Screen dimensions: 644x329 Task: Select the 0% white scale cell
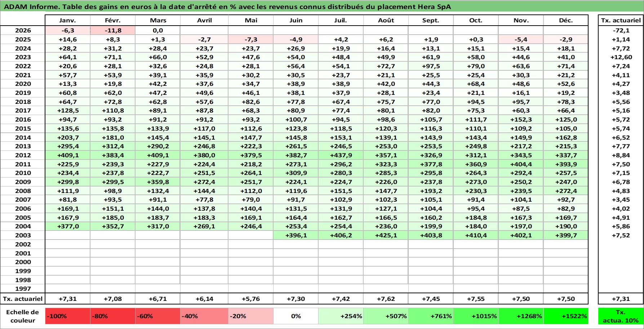pos(296,316)
